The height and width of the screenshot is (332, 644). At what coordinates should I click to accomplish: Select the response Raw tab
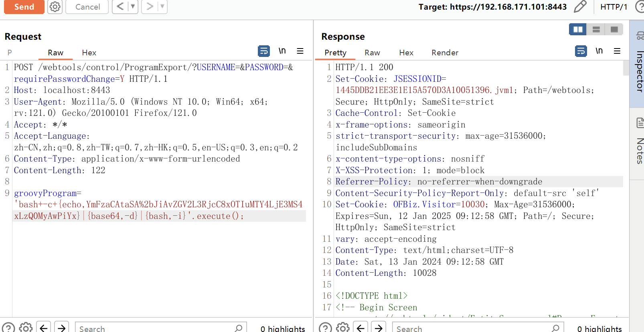click(372, 53)
